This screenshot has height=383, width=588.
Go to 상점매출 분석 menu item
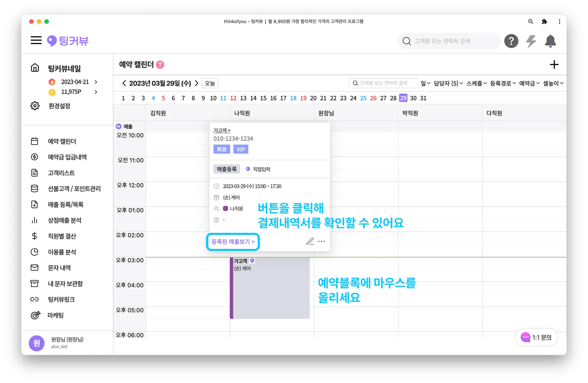(x=65, y=220)
